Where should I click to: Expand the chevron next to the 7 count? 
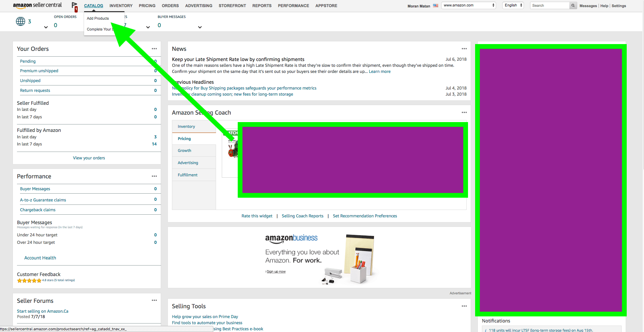click(x=148, y=27)
